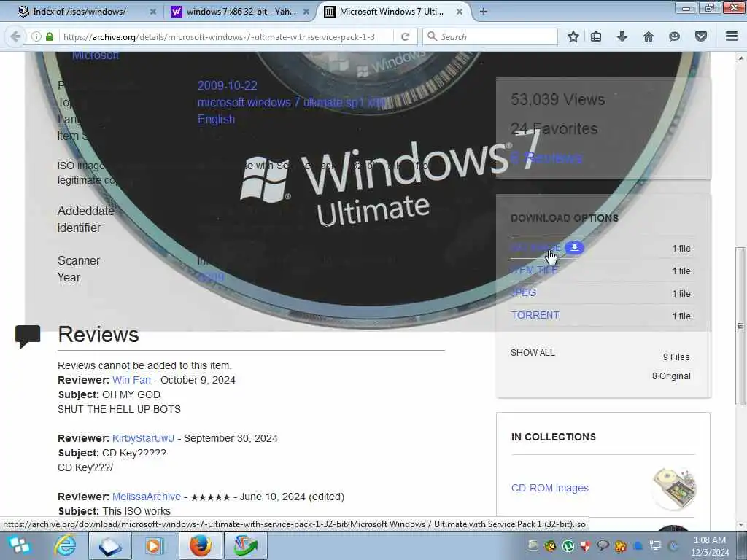Close the Microsoft Windows 7 Ulti... tab
Screen dimensions: 747x560
pos(460,12)
